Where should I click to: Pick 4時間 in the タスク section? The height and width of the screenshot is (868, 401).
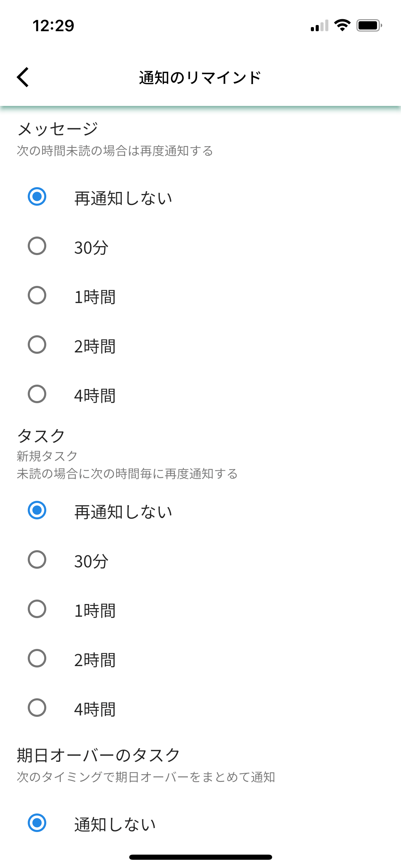(37, 708)
